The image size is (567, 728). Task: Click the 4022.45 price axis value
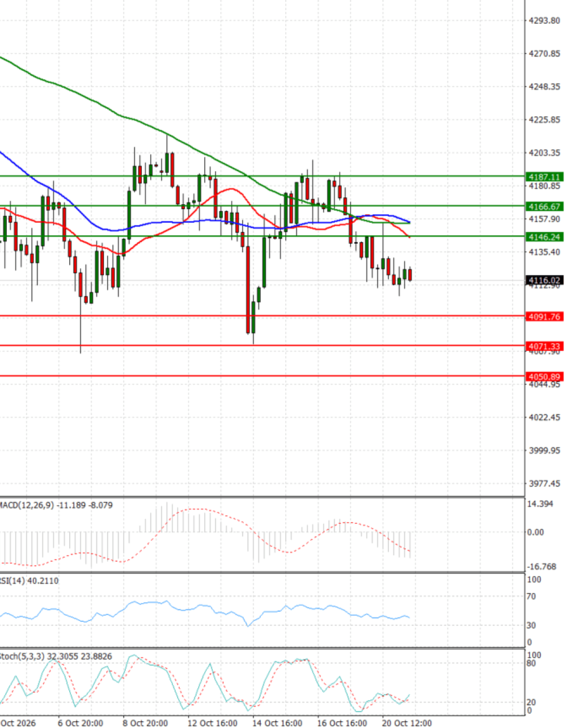544,417
